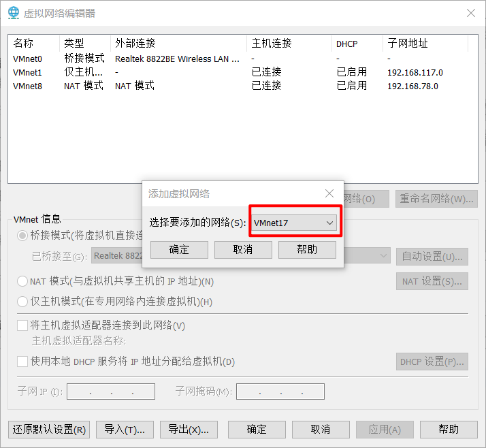Click the 子网 IP input field
Viewport: 486px width, 448px height.
pyautogui.click(x=111, y=391)
